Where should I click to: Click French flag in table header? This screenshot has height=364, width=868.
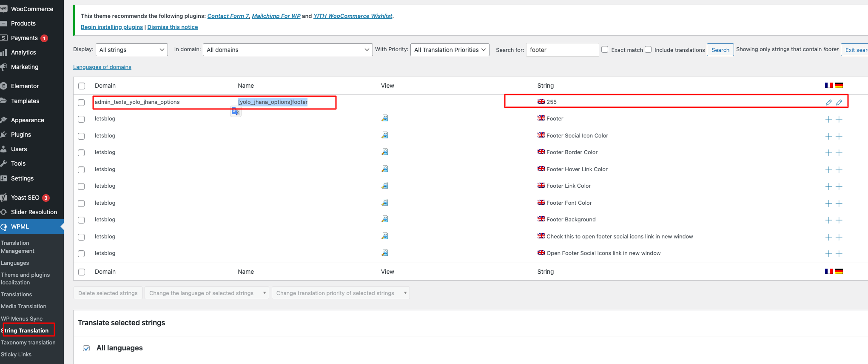828,85
